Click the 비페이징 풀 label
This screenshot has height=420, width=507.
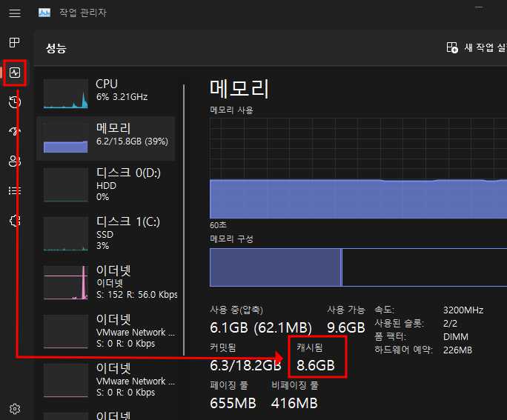pos(295,385)
